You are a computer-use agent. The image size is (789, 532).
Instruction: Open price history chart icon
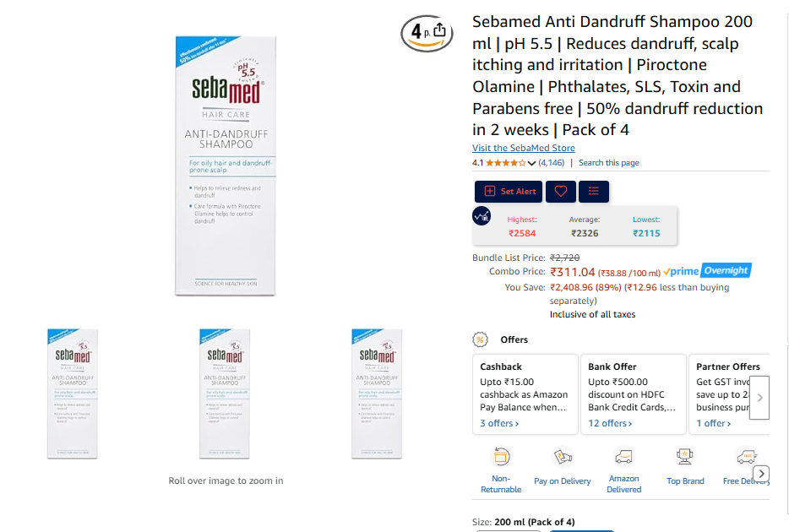click(482, 216)
